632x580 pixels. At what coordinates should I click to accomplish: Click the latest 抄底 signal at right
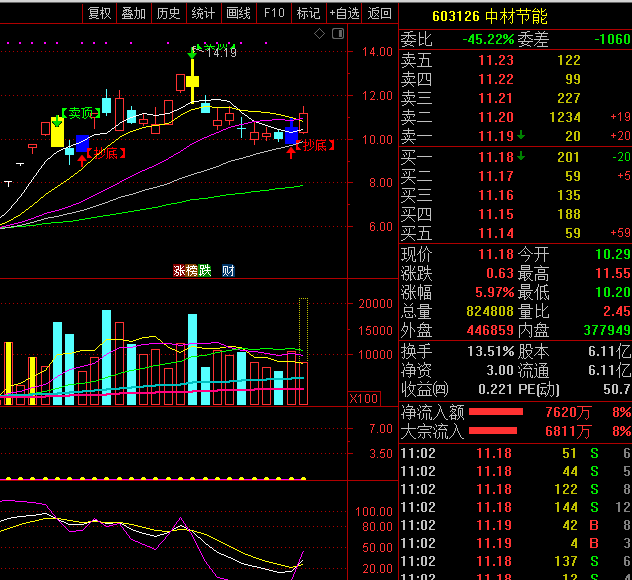click(x=315, y=145)
